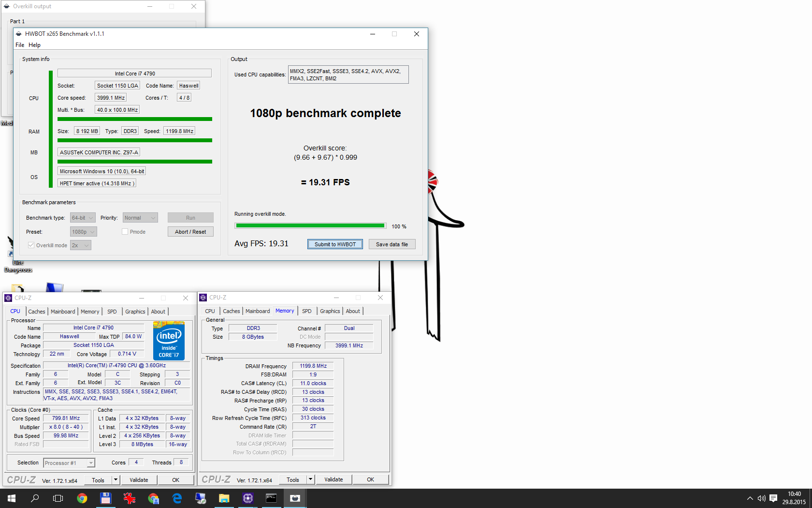Open Action Center notifications icon
This screenshot has height=508, width=812.
(773, 498)
